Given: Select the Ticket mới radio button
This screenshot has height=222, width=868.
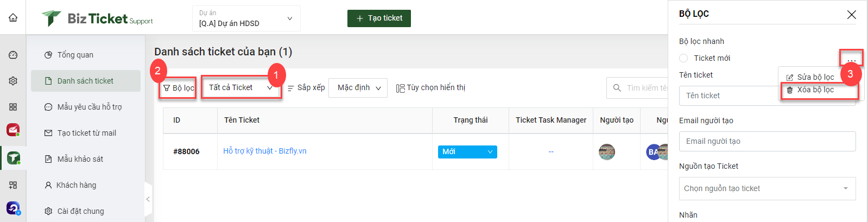Looking at the screenshot, I should (683, 58).
